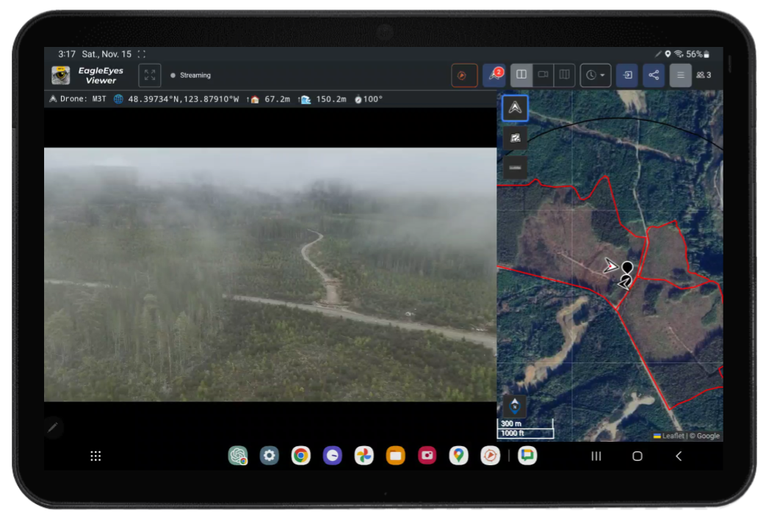Viewport: 766px width, 532px height.
Task: Select the pencil annotation icon at bottom left
Action: pyautogui.click(x=52, y=427)
